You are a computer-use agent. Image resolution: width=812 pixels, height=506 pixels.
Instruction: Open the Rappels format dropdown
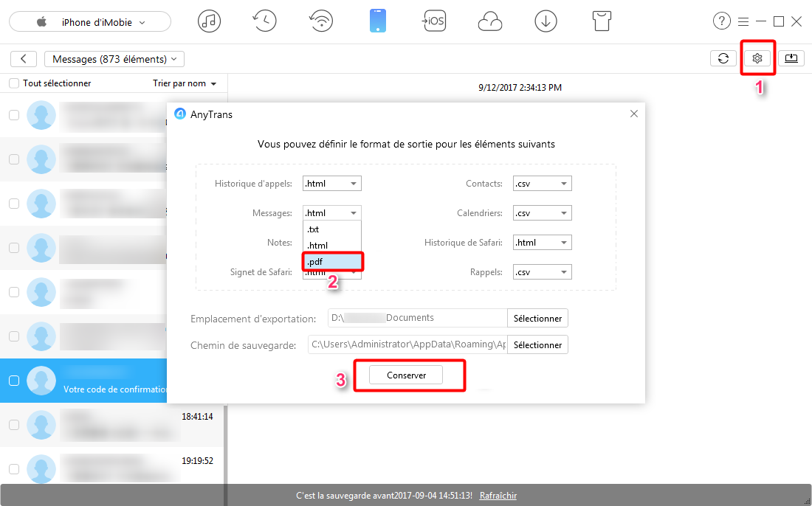point(543,271)
